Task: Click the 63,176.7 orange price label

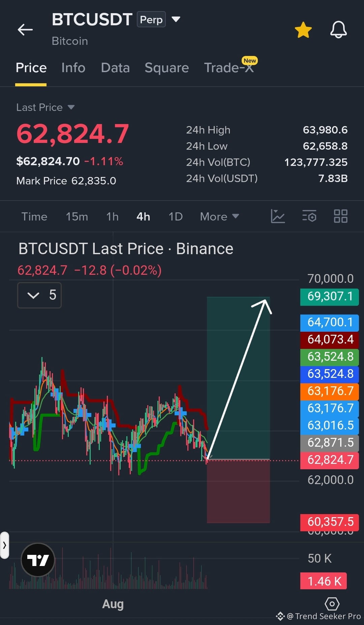Action: pos(330,391)
